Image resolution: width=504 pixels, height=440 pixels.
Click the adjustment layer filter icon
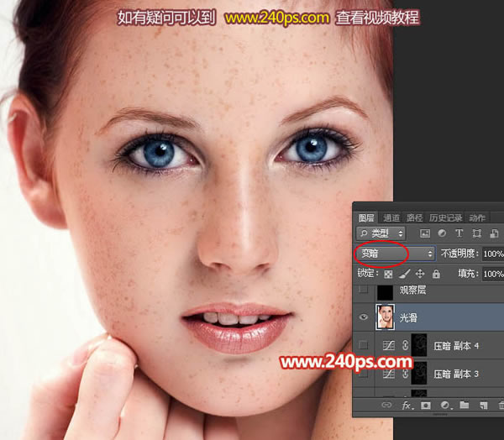click(443, 233)
